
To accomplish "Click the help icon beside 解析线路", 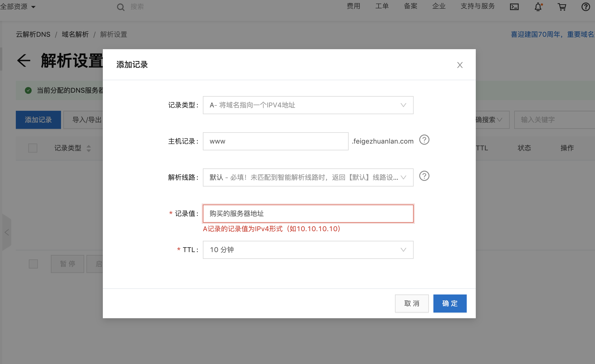I will [x=424, y=176].
